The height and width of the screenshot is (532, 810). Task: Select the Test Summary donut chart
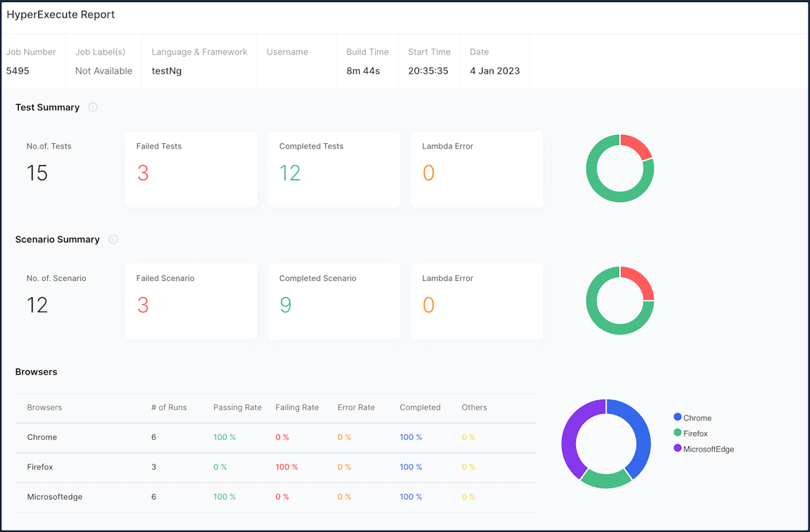[620, 168]
